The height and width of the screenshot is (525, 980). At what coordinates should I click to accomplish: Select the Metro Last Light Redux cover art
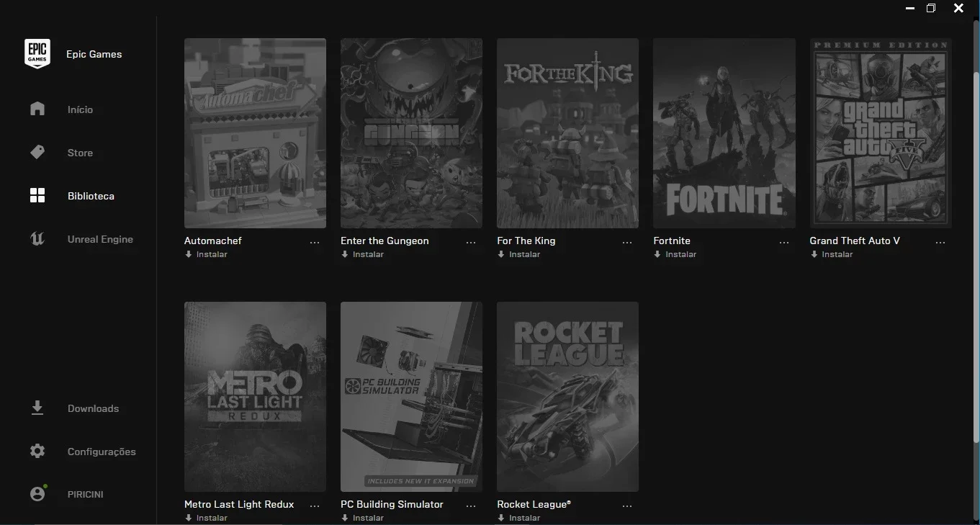[255, 397]
